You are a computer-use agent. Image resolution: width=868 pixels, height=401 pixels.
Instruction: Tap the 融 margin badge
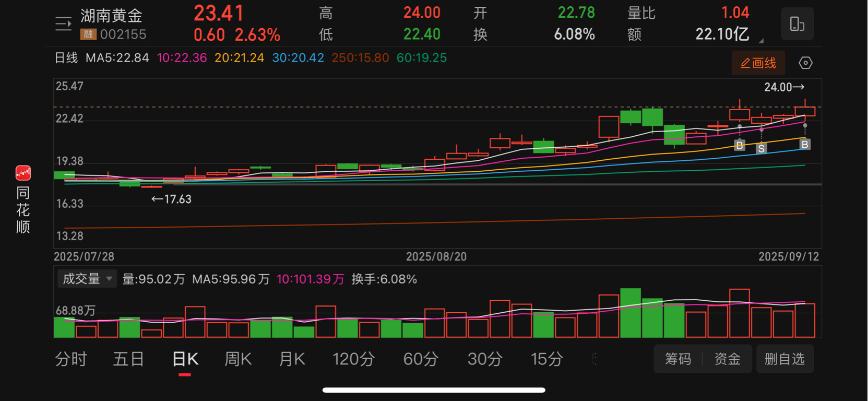88,34
